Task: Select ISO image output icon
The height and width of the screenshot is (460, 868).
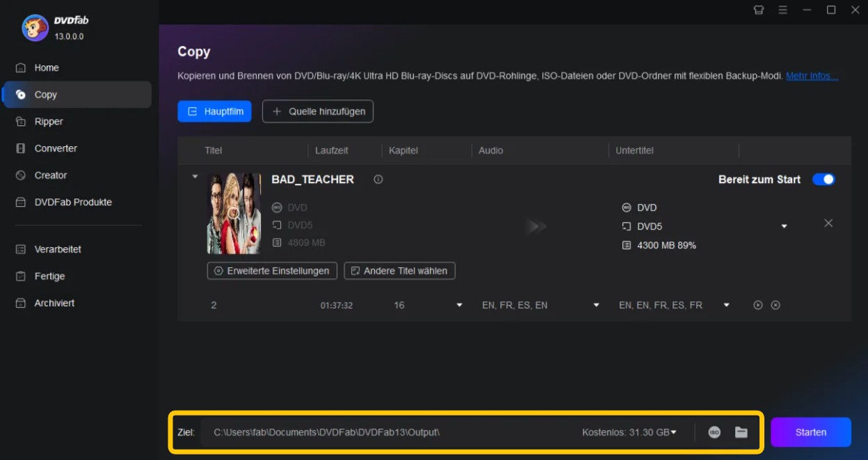Action: 714,432
